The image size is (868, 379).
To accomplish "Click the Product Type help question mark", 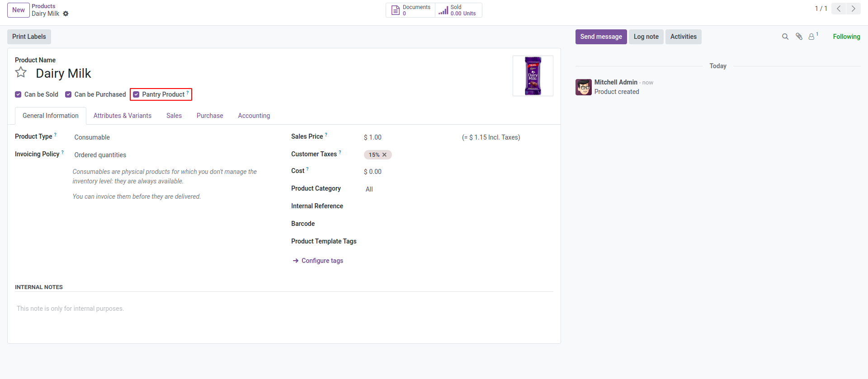I will point(55,134).
